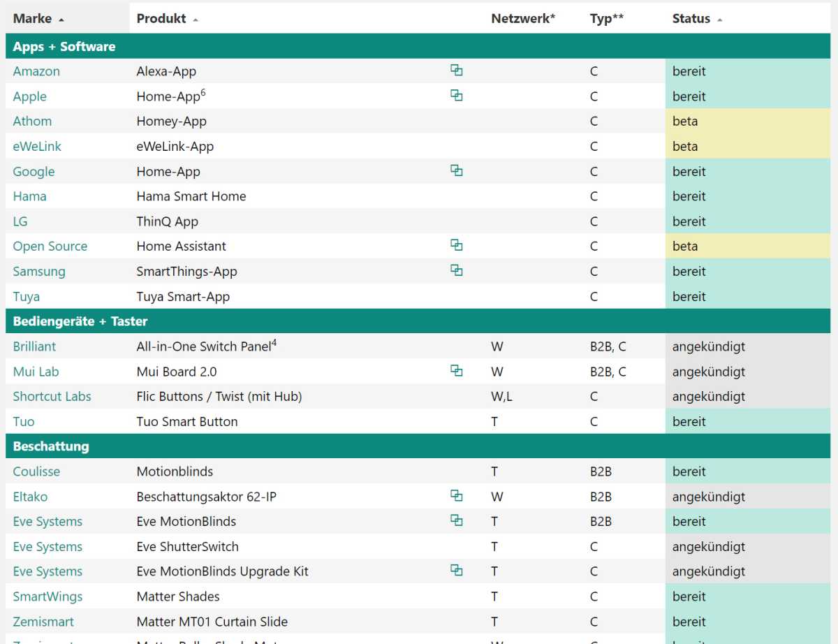Sort table by Produkt column

click(167, 19)
